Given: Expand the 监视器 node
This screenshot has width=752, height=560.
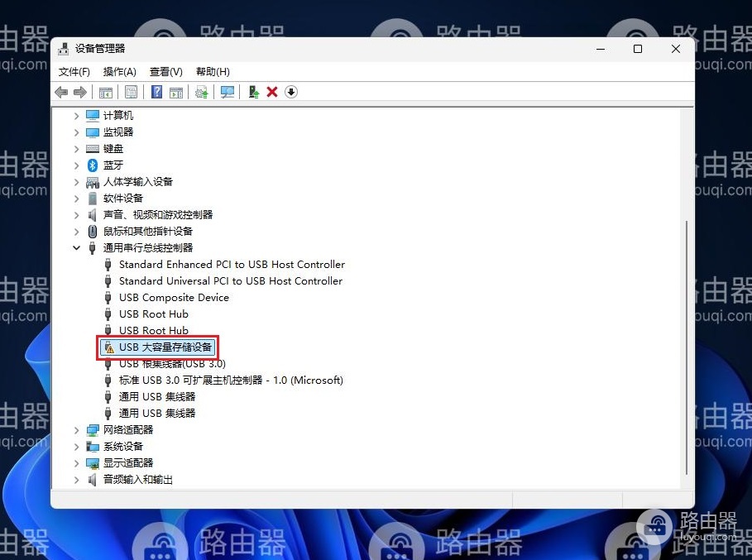Looking at the screenshot, I should [x=76, y=132].
